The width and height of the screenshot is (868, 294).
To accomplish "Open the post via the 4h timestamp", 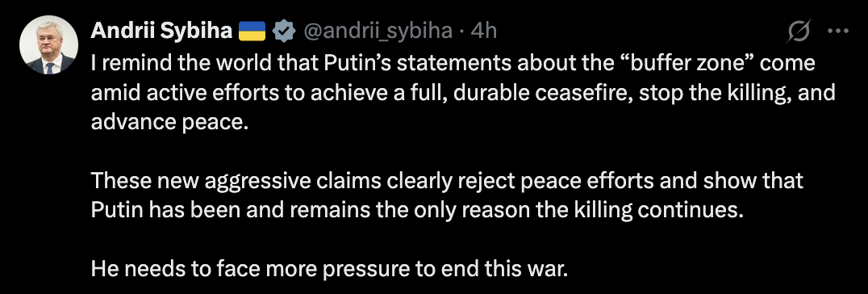I will click(484, 31).
